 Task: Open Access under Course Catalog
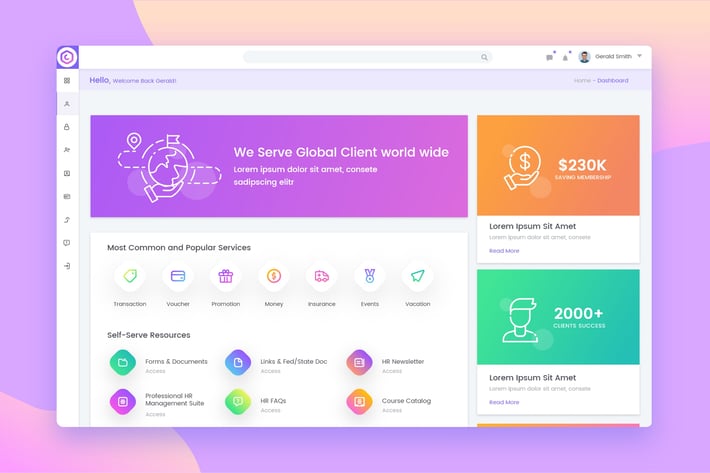point(392,411)
